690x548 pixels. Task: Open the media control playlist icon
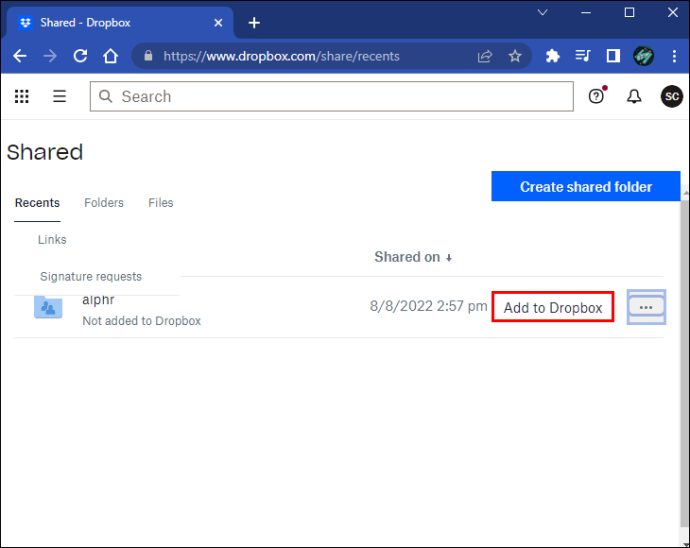coord(583,56)
